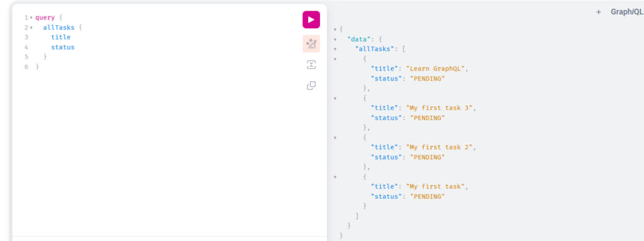Click line number 6 in editor gutter
Viewport: 644px width, 241px height.
26,67
